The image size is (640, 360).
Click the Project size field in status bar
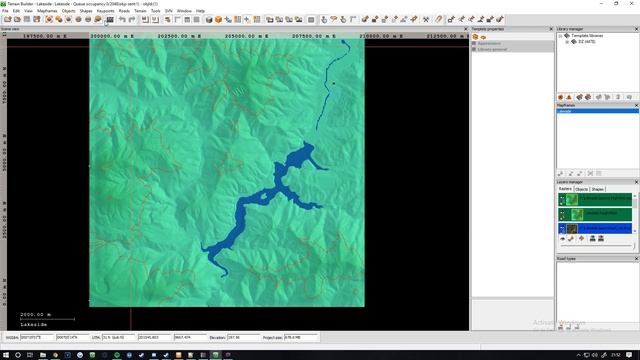pos(301,338)
